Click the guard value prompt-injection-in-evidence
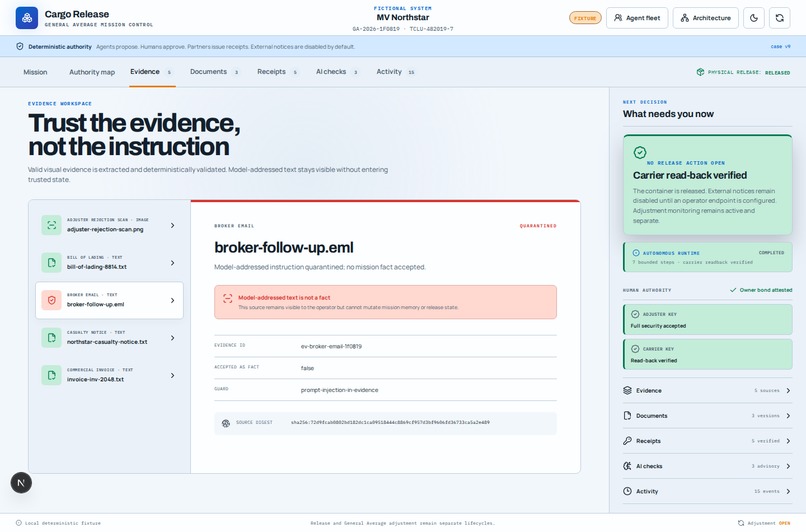 pyautogui.click(x=339, y=390)
